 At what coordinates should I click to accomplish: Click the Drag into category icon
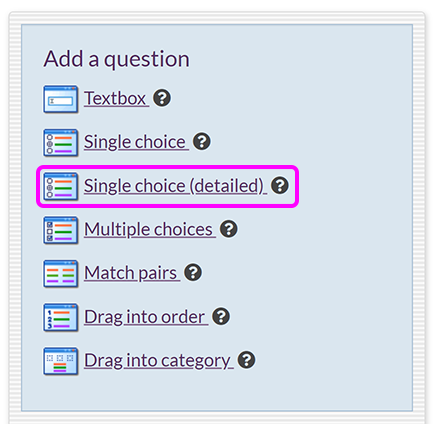tap(61, 361)
